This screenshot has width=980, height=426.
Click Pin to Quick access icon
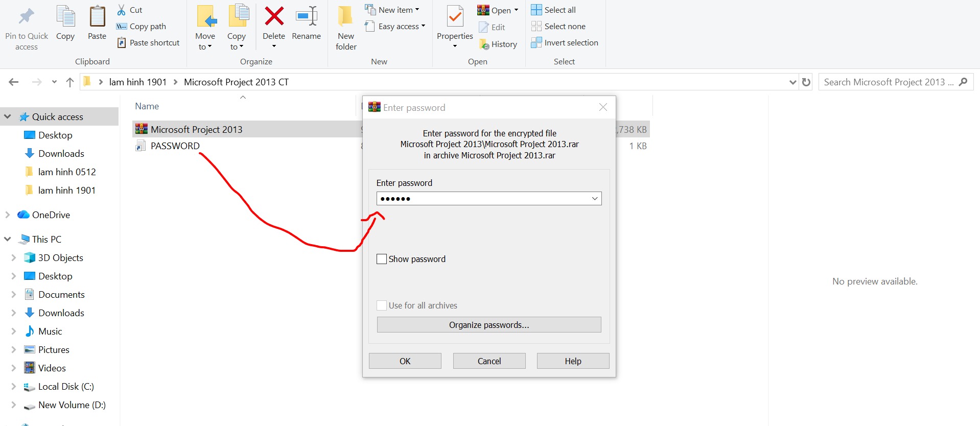[x=27, y=17]
